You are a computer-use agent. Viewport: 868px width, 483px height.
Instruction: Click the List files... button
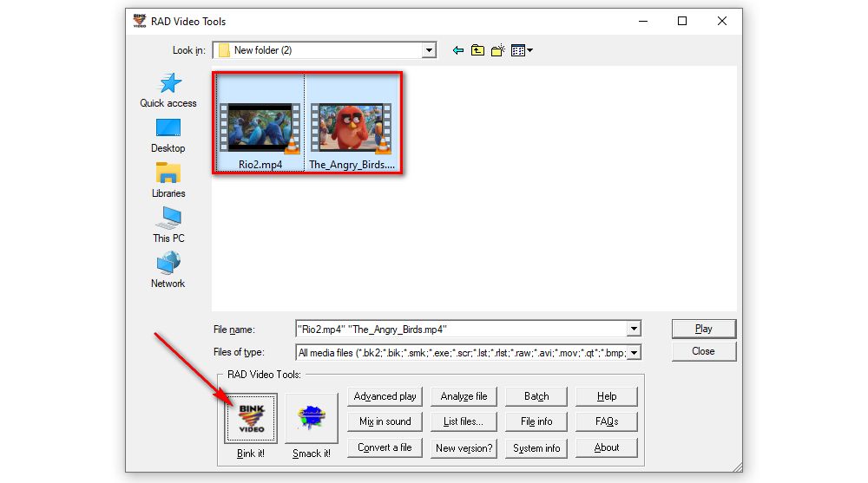(x=464, y=421)
